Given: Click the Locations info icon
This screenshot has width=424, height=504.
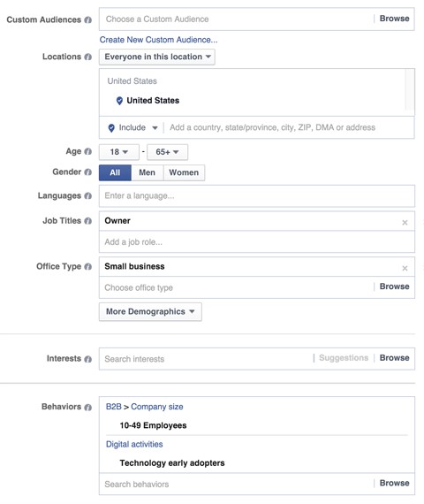Looking at the screenshot, I should point(88,57).
